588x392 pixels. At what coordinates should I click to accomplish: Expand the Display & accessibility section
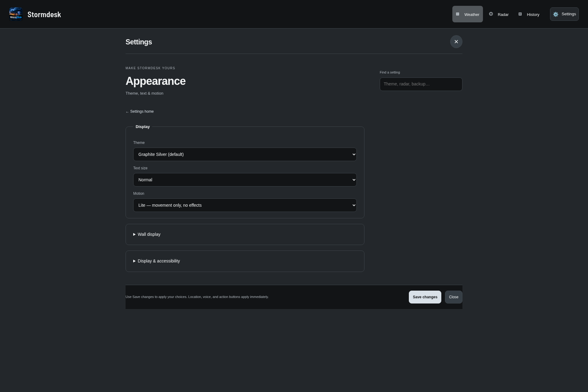pyautogui.click(x=245, y=261)
